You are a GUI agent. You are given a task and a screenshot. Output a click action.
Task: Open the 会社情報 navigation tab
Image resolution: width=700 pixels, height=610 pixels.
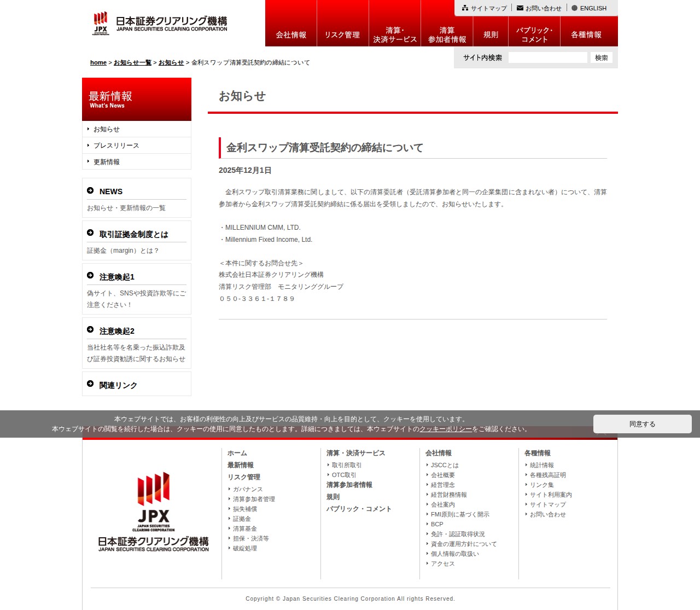click(291, 34)
